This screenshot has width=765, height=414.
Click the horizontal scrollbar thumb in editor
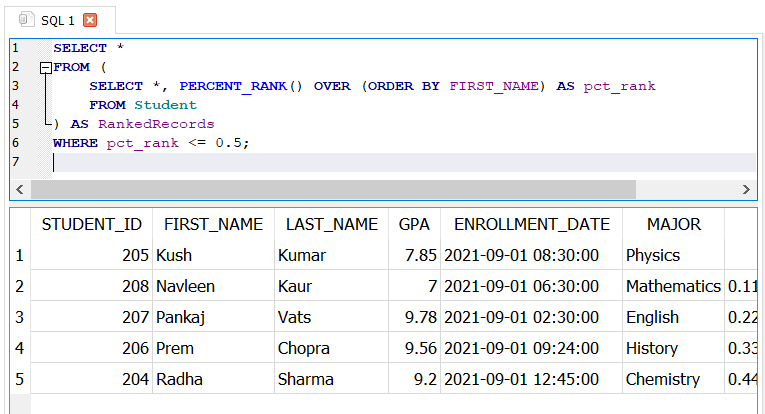click(333, 189)
